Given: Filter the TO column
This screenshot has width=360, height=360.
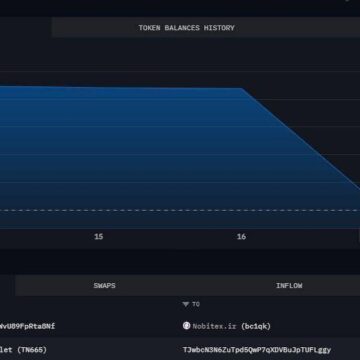Looking at the screenshot, I should 191,304.
